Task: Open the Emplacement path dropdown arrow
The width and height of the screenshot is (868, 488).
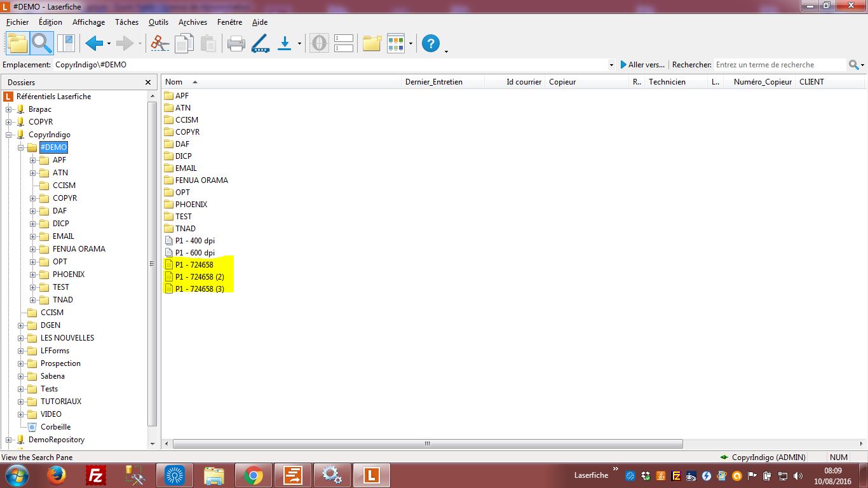Action: pos(611,65)
